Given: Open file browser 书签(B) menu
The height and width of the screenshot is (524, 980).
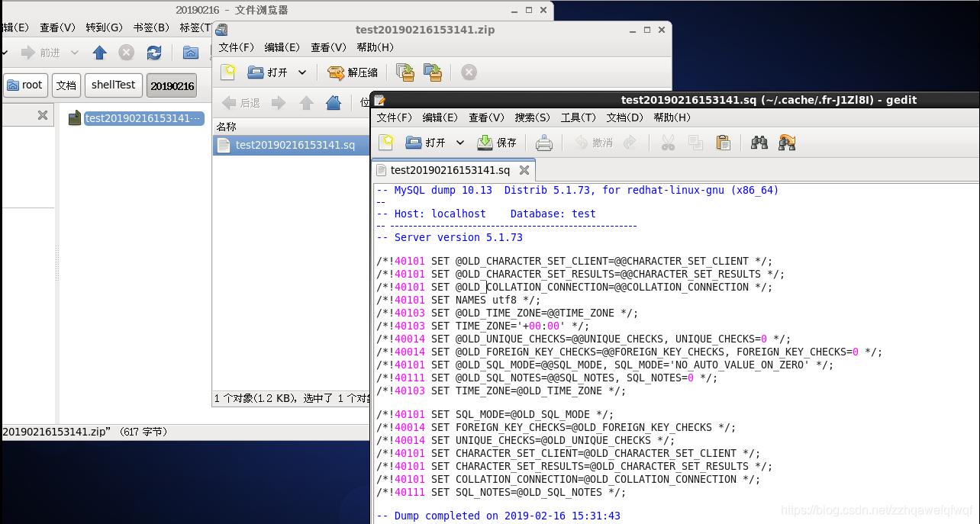Looking at the screenshot, I should coord(151,27).
